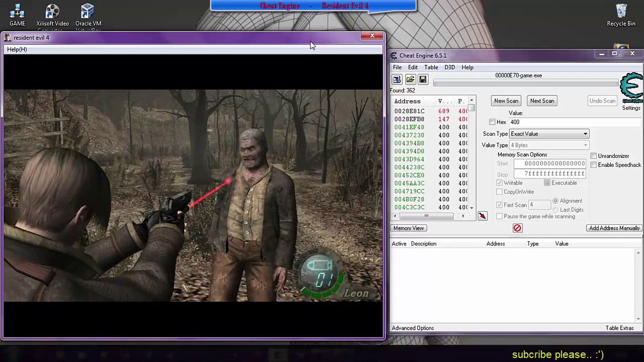Click the red no-entry clear list icon
The height and width of the screenshot is (362, 644).
(x=517, y=228)
